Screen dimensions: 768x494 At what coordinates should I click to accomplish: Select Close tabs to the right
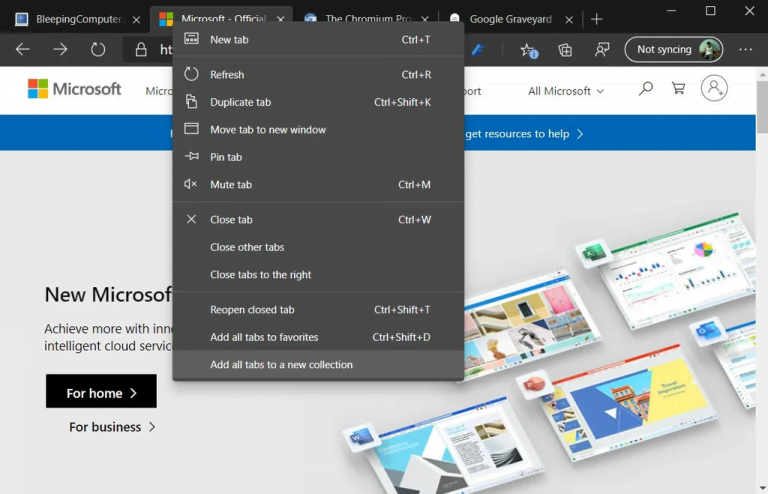(x=318, y=274)
